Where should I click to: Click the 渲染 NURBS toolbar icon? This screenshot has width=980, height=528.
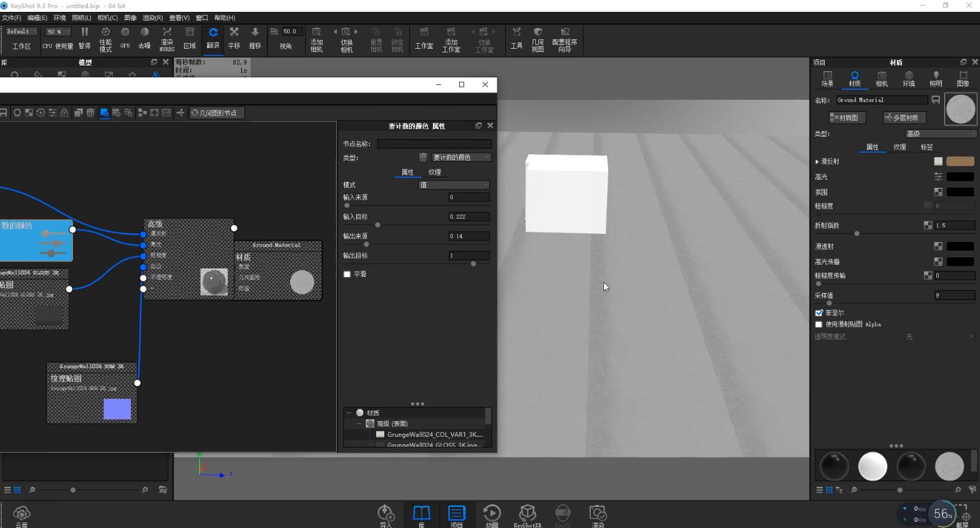(x=167, y=32)
